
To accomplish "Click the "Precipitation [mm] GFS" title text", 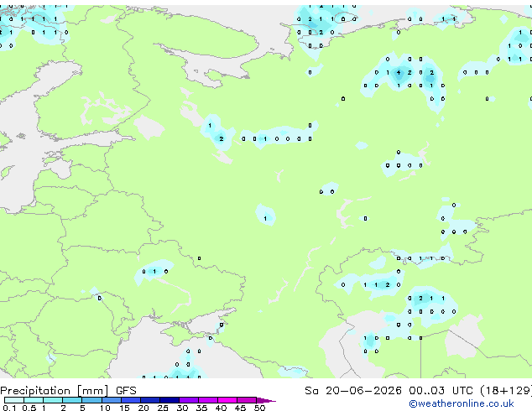I will point(68,391).
